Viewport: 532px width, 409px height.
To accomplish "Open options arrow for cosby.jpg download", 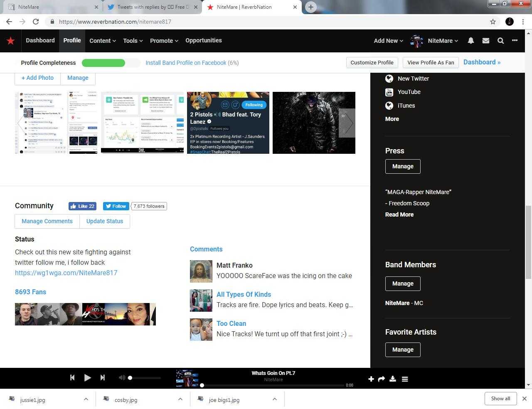I will tap(180, 399).
